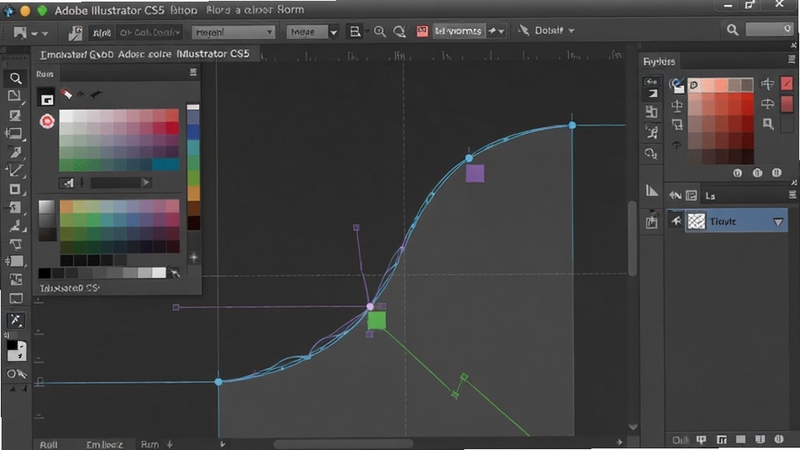Open the color panel flyout menu icon
The width and height of the screenshot is (800, 450).
pyautogui.click(x=193, y=72)
